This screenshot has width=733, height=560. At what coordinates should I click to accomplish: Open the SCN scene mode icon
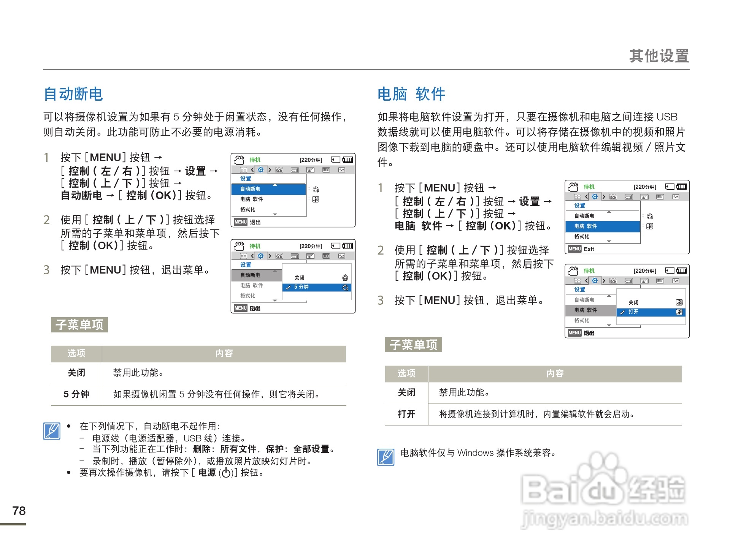(279, 170)
